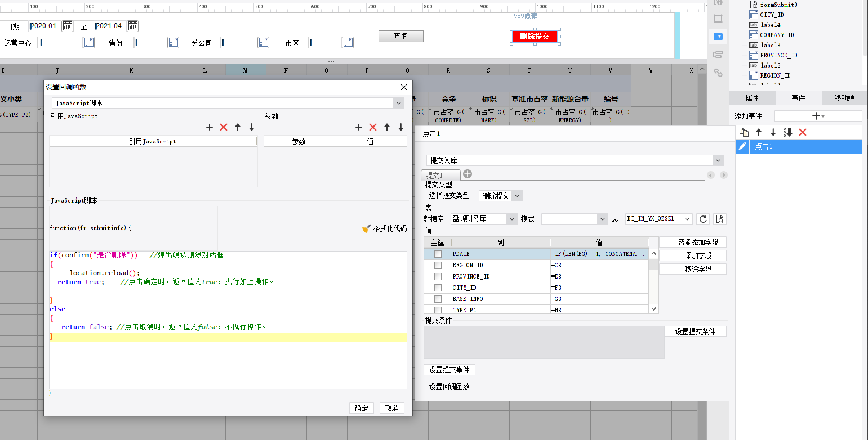Delete event 点击1 with red X
This screenshot has height=440, width=868.
[x=803, y=132]
